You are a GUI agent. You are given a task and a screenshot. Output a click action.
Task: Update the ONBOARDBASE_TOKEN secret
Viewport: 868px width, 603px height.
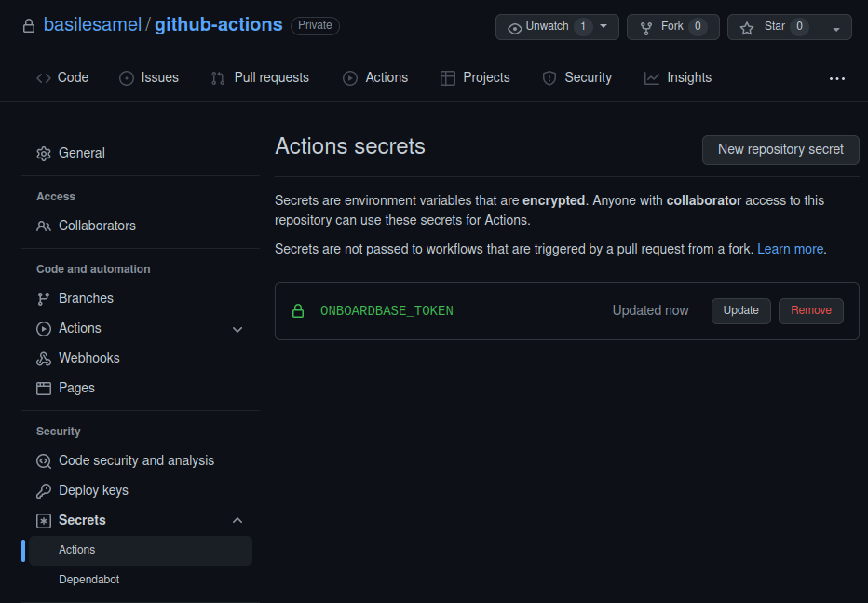pyautogui.click(x=740, y=310)
